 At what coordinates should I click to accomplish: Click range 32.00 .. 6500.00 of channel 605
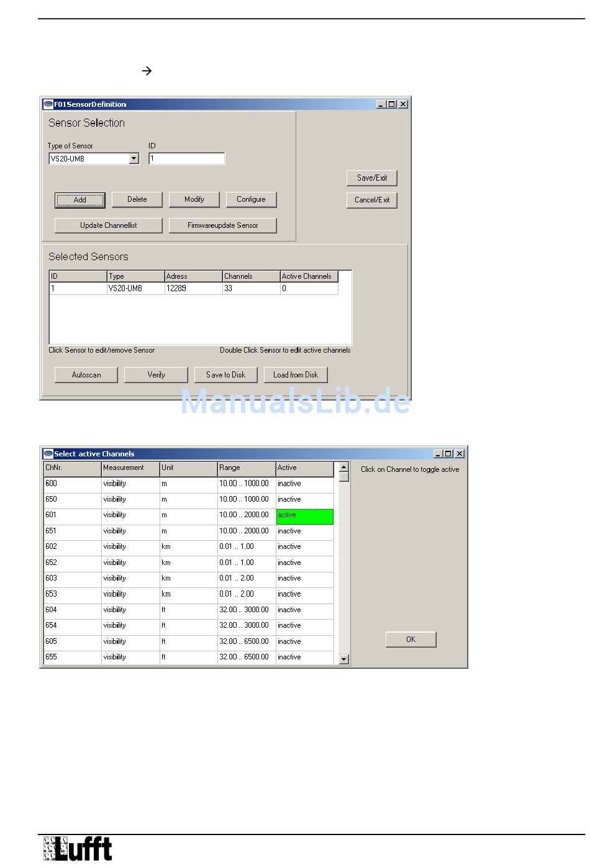[247, 642]
